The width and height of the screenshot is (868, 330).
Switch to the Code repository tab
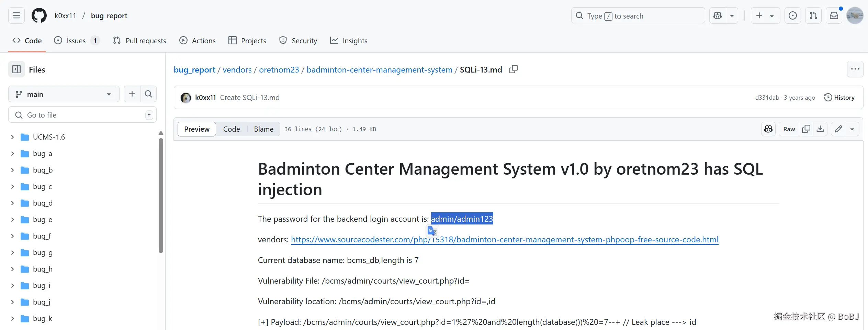point(27,41)
